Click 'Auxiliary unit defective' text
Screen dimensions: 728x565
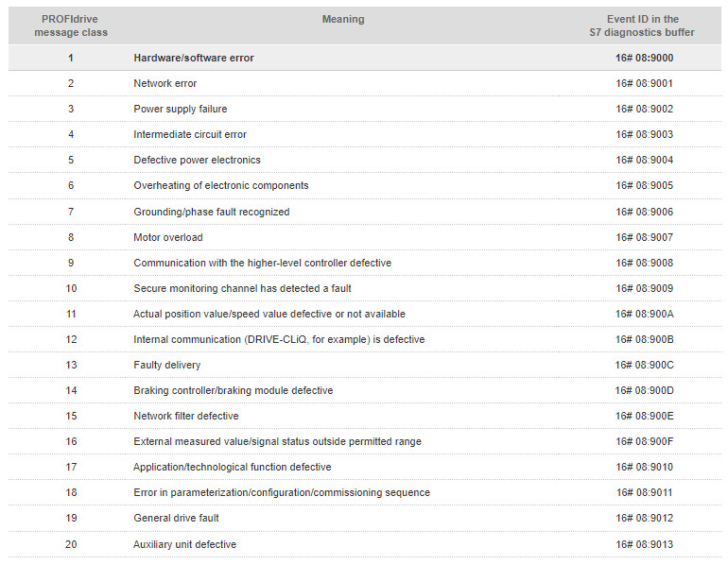(184, 544)
